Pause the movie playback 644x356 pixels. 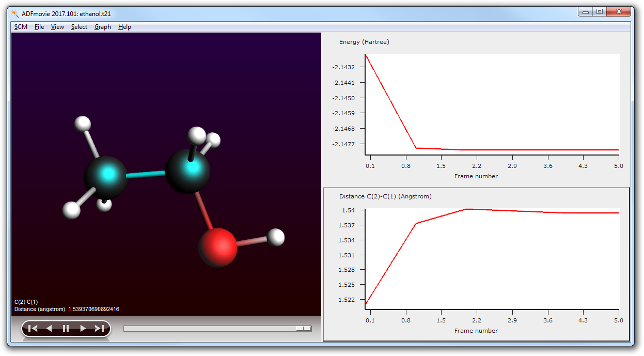(x=66, y=328)
